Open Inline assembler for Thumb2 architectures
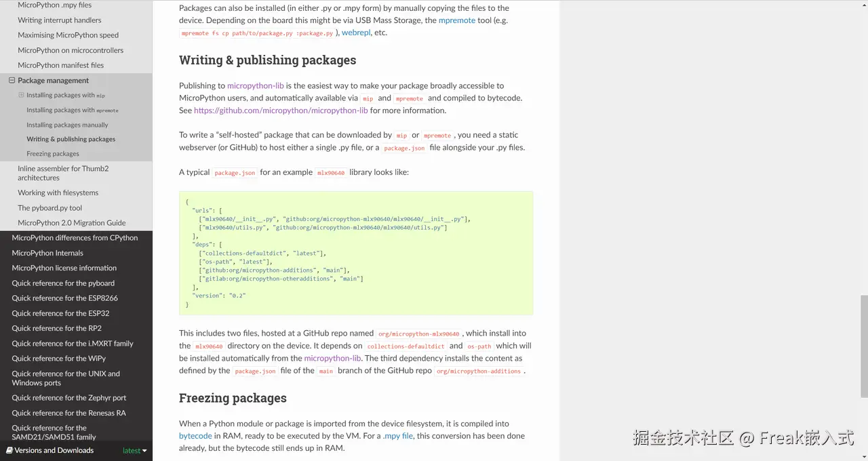The image size is (868, 461). 63,173
